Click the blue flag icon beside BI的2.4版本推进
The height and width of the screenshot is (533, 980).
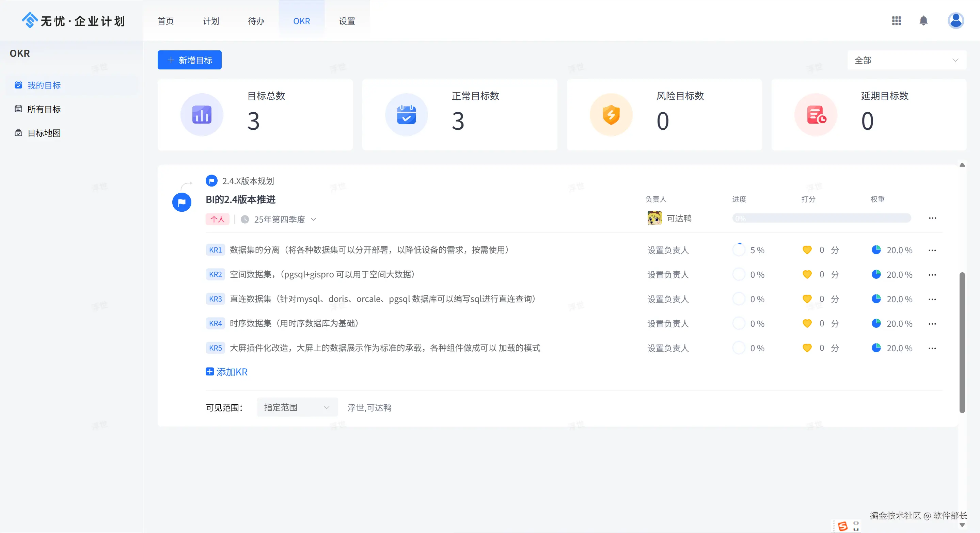click(x=182, y=202)
